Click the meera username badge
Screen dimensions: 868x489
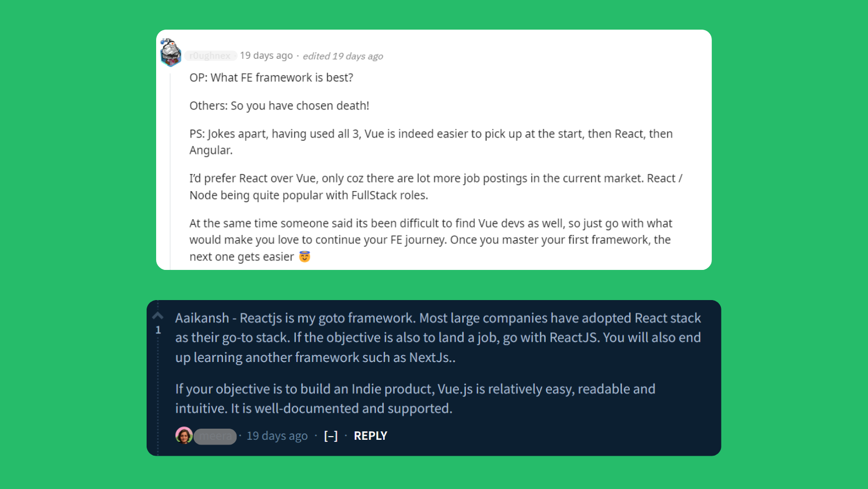tap(215, 436)
